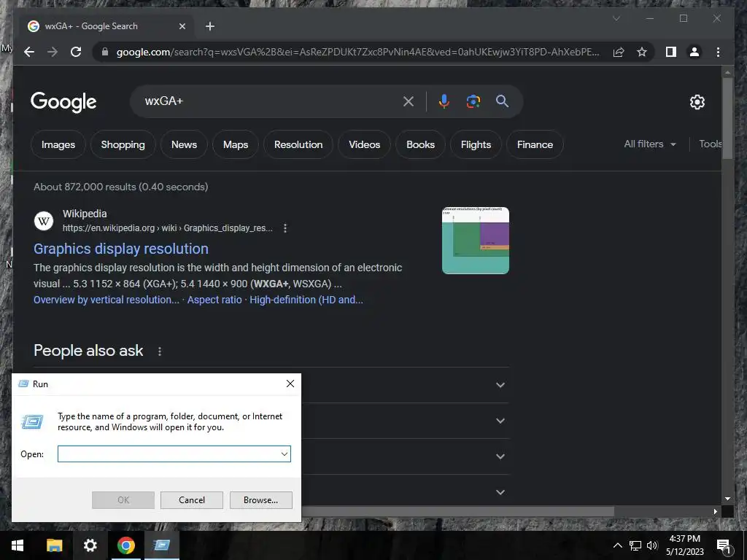The height and width of the screenshot is (560, 747).
Task: Open the network tray icon
Action: coord(635,545)
